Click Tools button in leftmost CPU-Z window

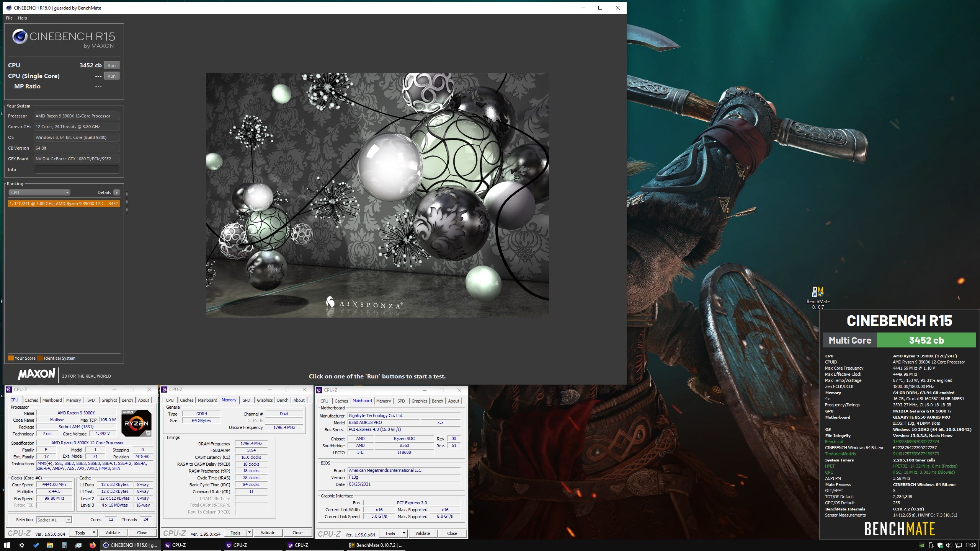point(80,533)
